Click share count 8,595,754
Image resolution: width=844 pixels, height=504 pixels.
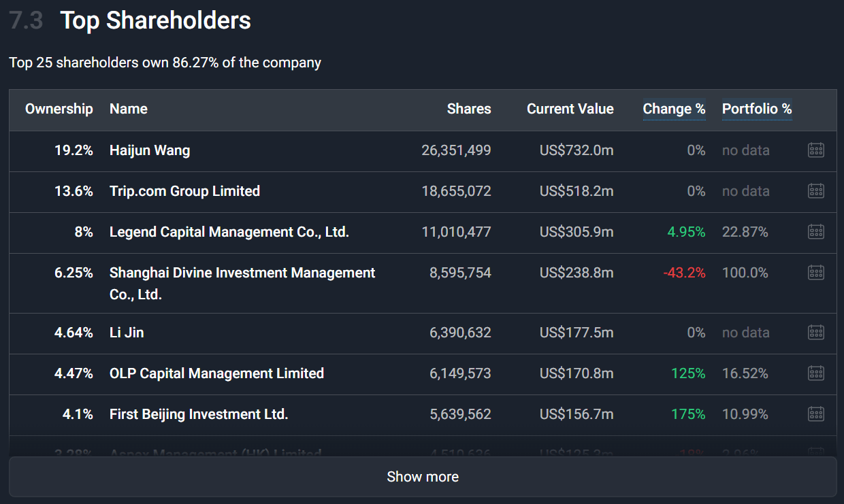(x=460, y=273)
